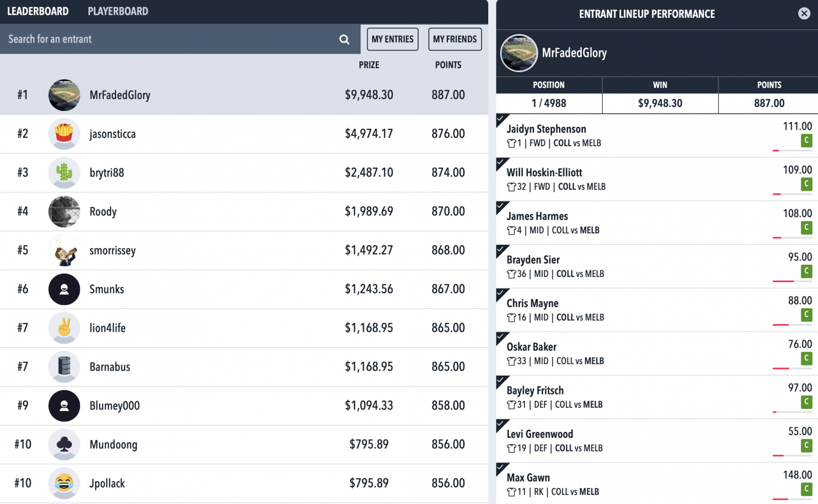Switch to the Playerboard tab
Image resolution: width=818 pixels, height=504 pixels.
(118, 11)
